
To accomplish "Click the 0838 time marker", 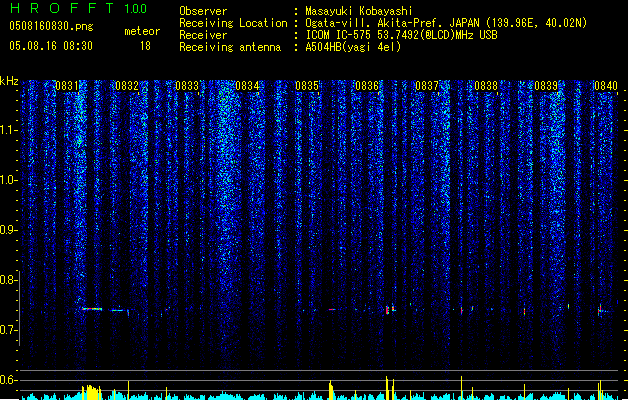I will click(x=486, y=86).
